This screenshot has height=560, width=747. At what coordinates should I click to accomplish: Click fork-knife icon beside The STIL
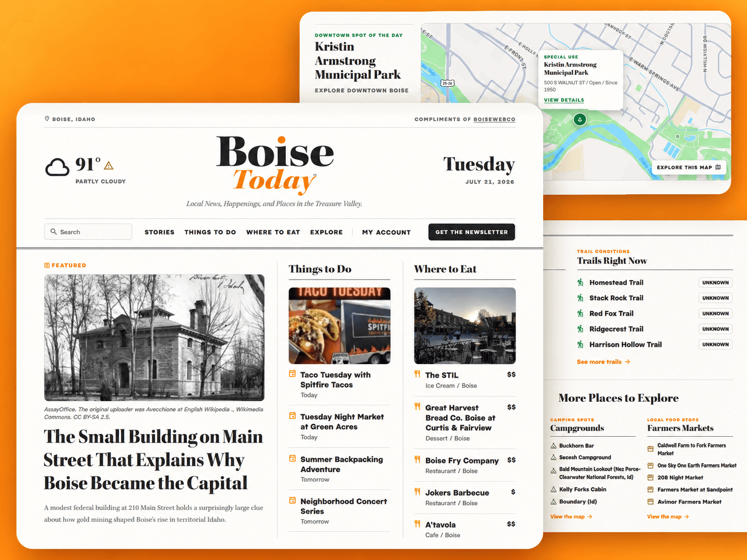417,374
